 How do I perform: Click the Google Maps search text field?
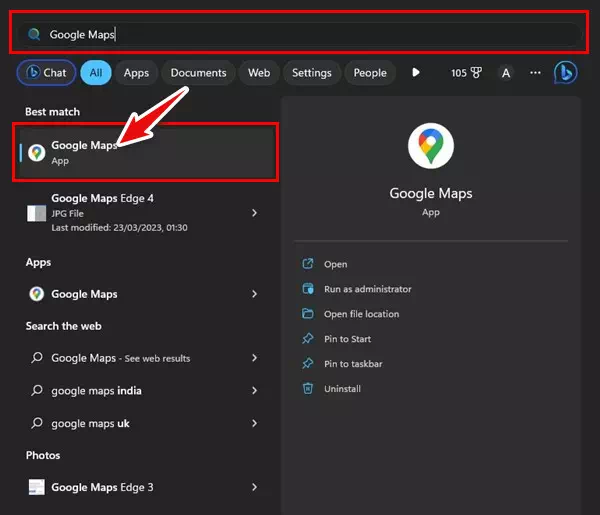click(x=300, y=34)
